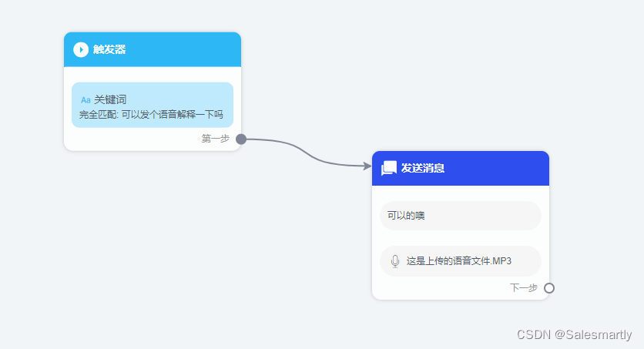The image size is (644, 349).
Task: Open the 关键词 trigger condition card
Action: (153, 105)
